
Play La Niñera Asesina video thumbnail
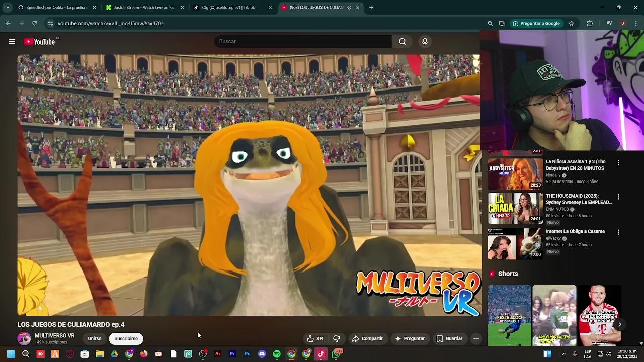pyautogui.click(x=515, y=174)
